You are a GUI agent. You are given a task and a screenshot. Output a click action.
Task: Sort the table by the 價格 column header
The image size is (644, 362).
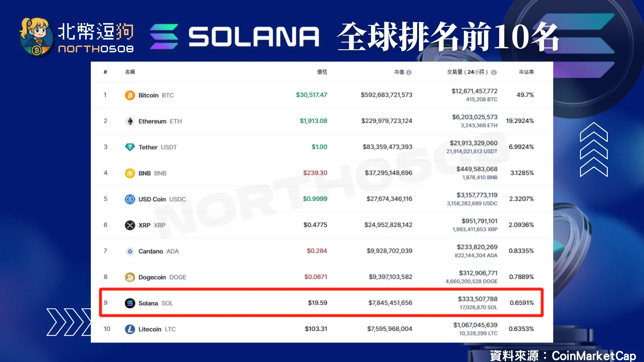(x=322, y=72)
